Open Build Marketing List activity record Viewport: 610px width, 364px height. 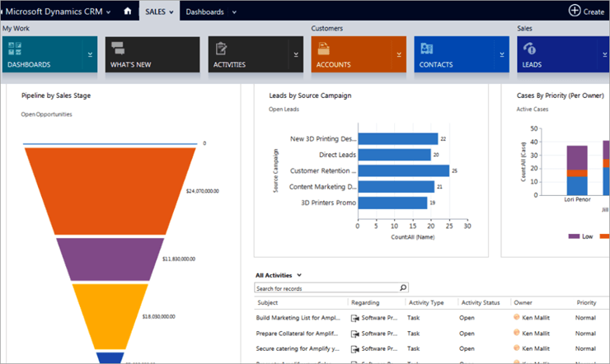click(x=298, y=317)
